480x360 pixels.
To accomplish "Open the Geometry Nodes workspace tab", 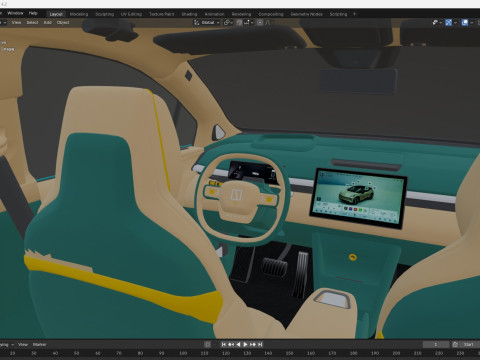I will pyautogui.click(x=306, y=14).
